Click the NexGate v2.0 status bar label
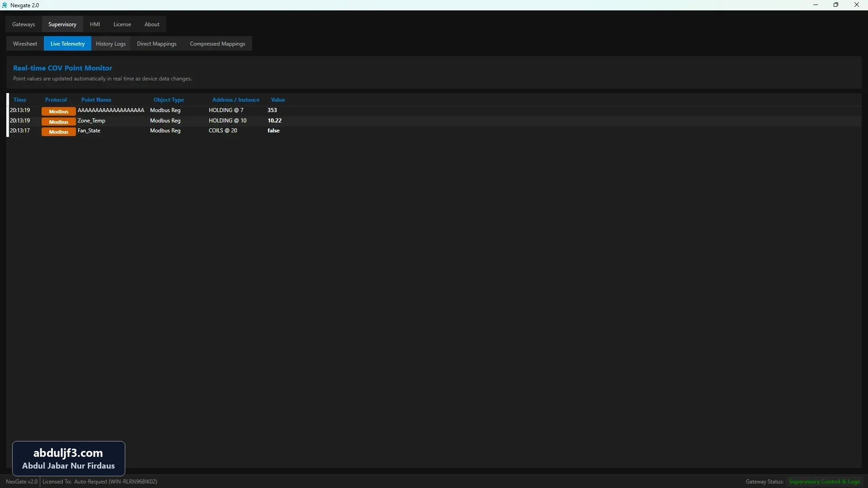The width and height of the screenshot is (868, 488). click(22, 482)
